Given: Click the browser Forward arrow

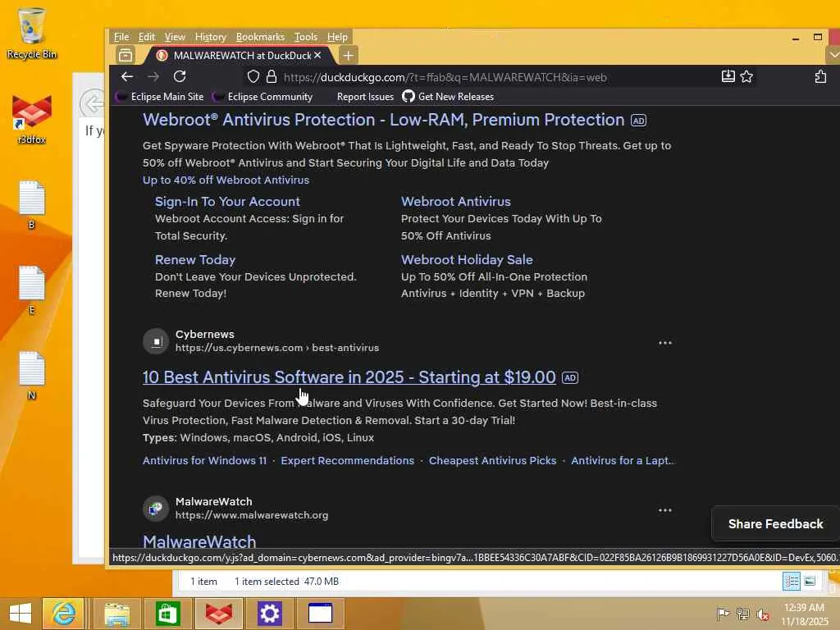Looking at the screenshot, I should point(153,76).
